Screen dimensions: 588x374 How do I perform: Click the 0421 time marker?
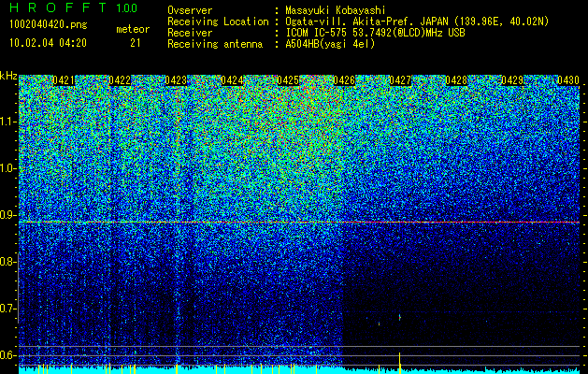pos(64,80)
